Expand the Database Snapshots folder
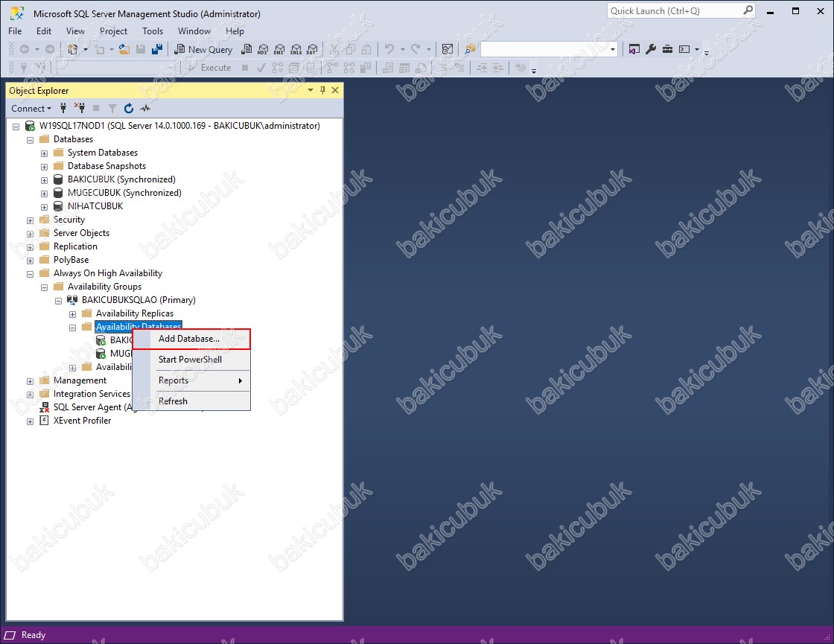Image resolution: width=834 pixels, height=644 pixels. (x=44, y=167)
